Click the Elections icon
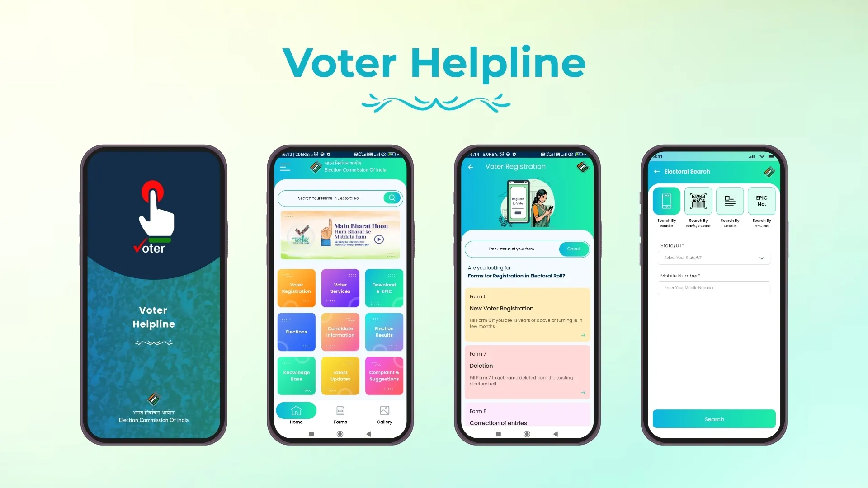Image resolution: width=868 pixels, height=488 pixels. [x=296, y=332]
